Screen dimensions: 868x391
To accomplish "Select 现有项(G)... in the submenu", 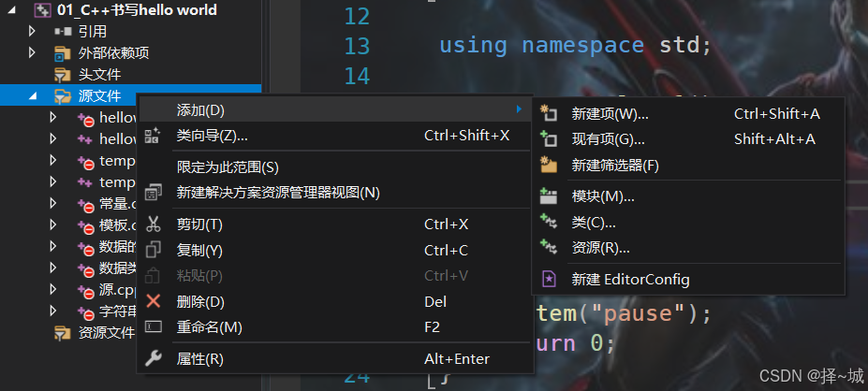I will pos(688,138).
